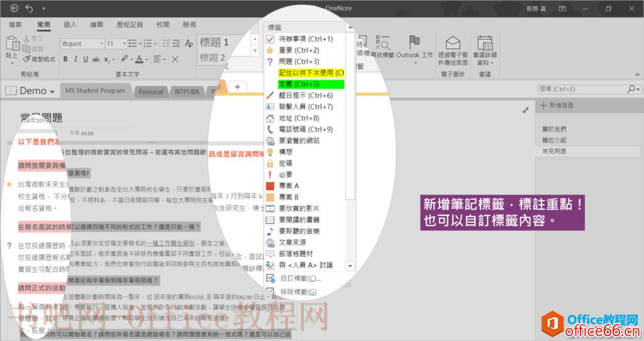The image size is (644, 341).
Task: Collapse the ribbon with the chevron
Action: tap(637, 75)
